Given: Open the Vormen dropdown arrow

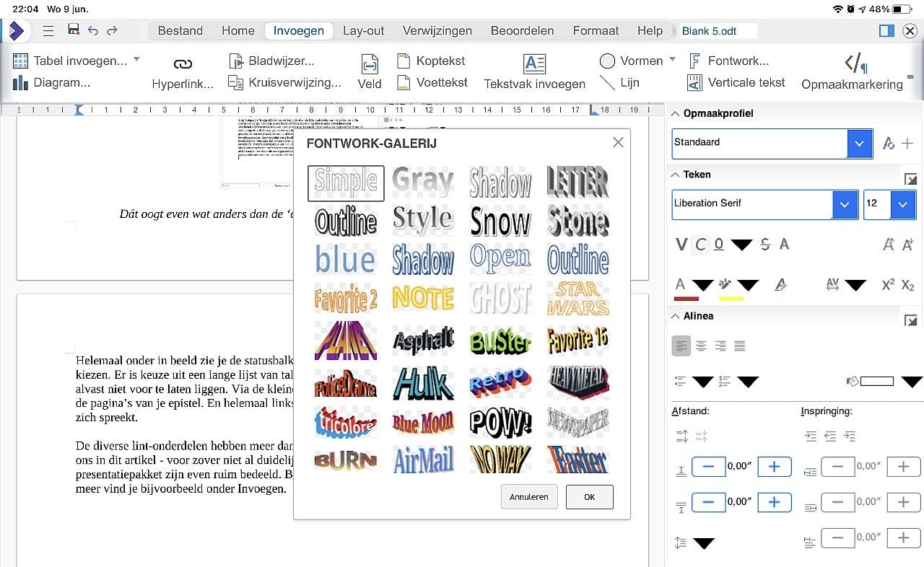Looking at the screenshot, I should [x=673, y=59].
